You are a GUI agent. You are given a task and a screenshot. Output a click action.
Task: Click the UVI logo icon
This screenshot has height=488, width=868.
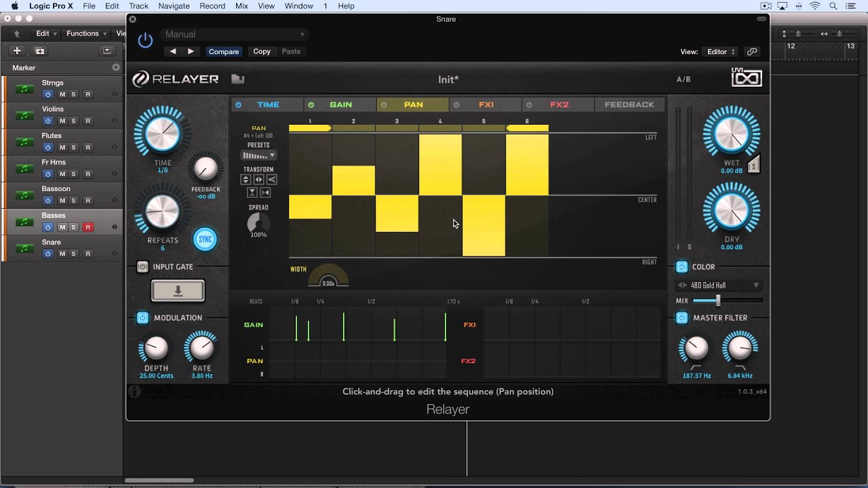point(747,78)
